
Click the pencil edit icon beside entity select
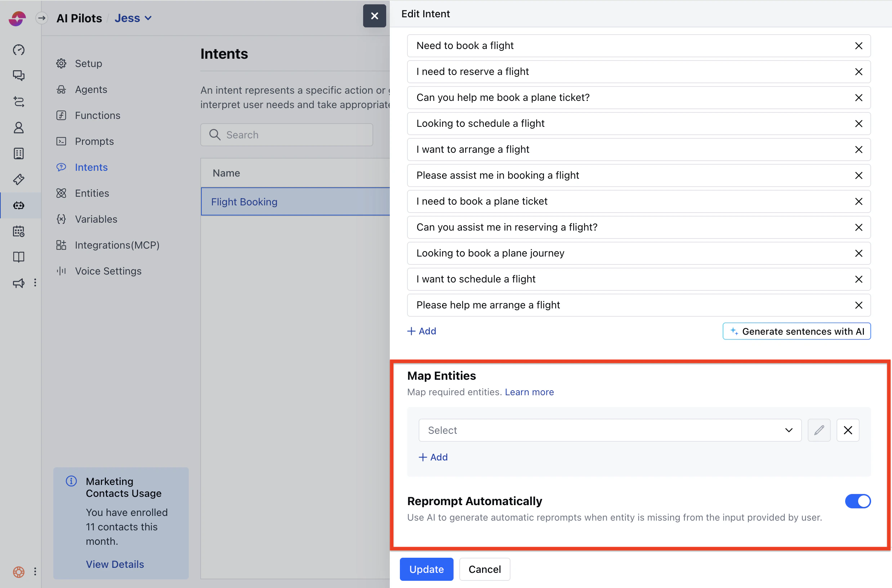819,430
